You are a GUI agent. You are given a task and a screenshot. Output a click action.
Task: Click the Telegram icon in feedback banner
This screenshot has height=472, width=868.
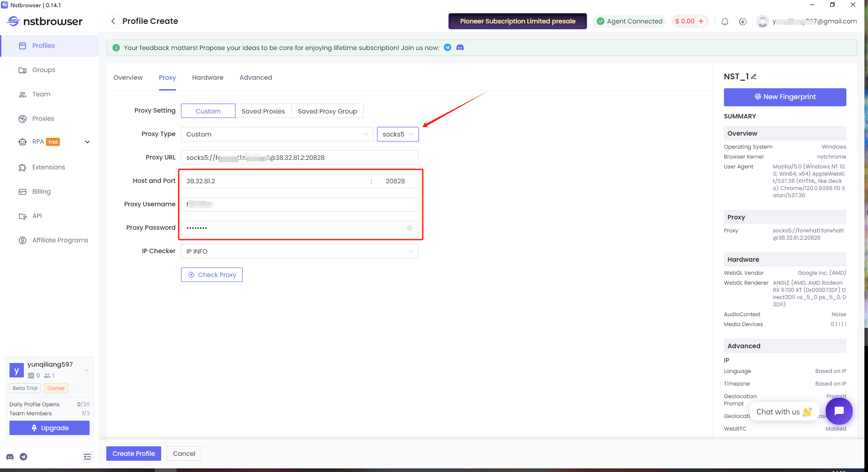point(448,47)
